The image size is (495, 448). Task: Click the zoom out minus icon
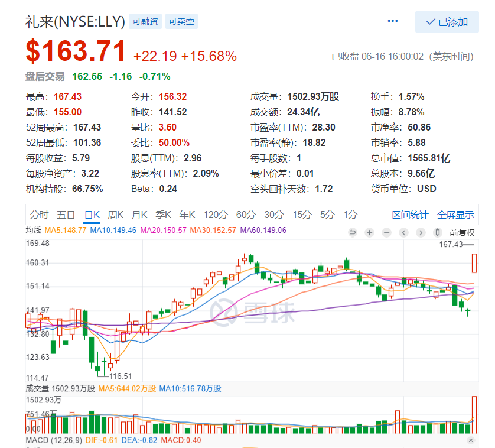386,233
